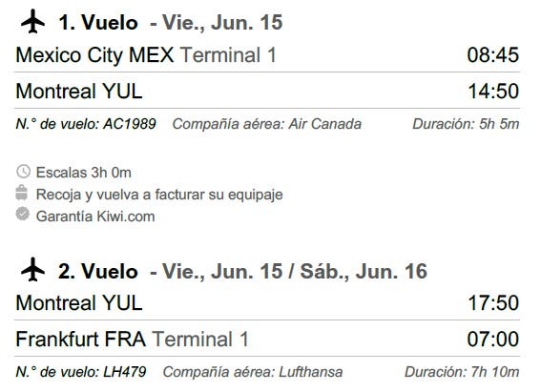This screenshot has height=392, width=541.
Task: Click the 14:50 arrival time in Montreal
Action: (493, 91)
